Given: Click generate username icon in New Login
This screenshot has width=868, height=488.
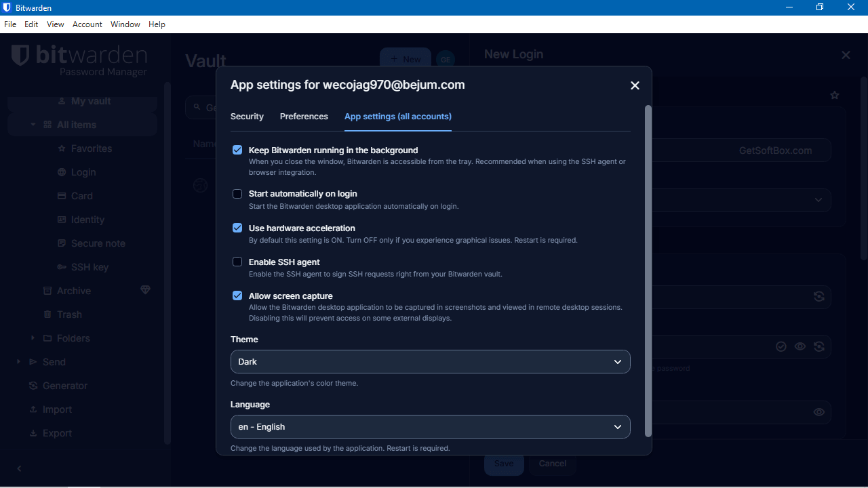Looking at the screenshot, I should (x=819, y=296).
